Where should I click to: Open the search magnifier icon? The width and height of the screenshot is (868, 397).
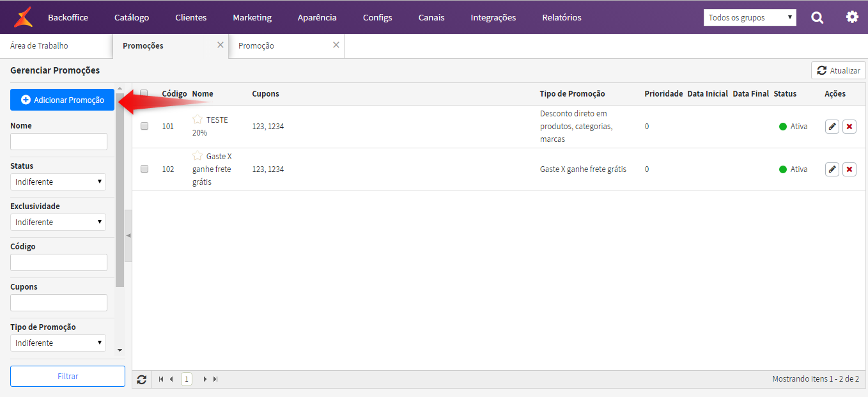(817, 17)
